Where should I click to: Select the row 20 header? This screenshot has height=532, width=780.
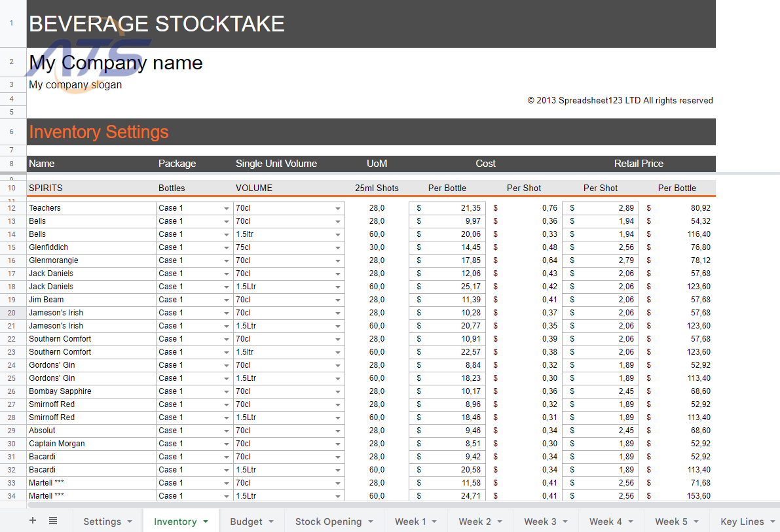(12, 313)
